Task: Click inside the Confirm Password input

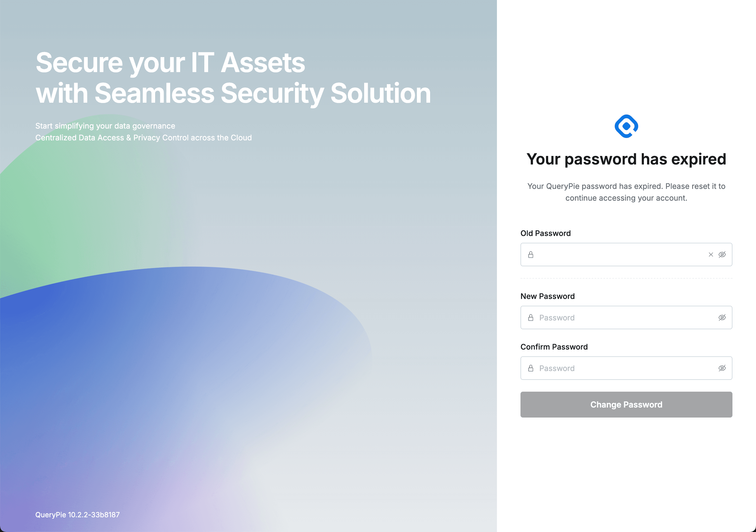Action: coord(619,368)
